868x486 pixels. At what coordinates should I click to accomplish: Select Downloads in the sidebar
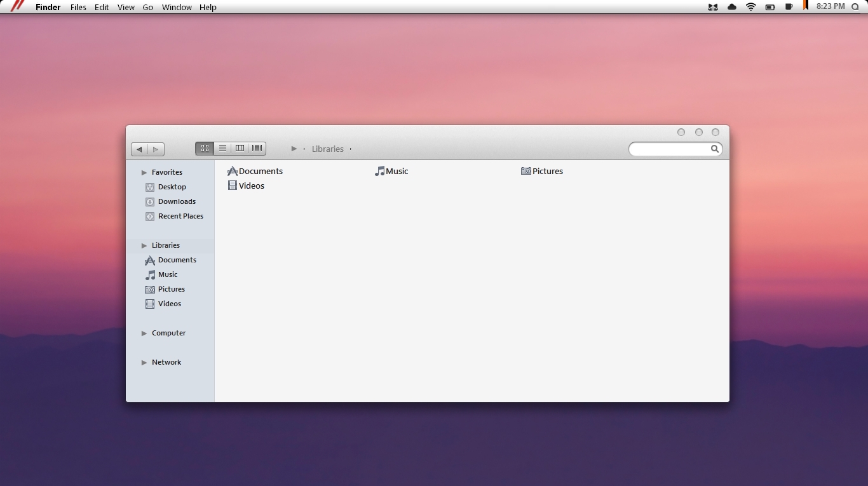tap(177, 201)
